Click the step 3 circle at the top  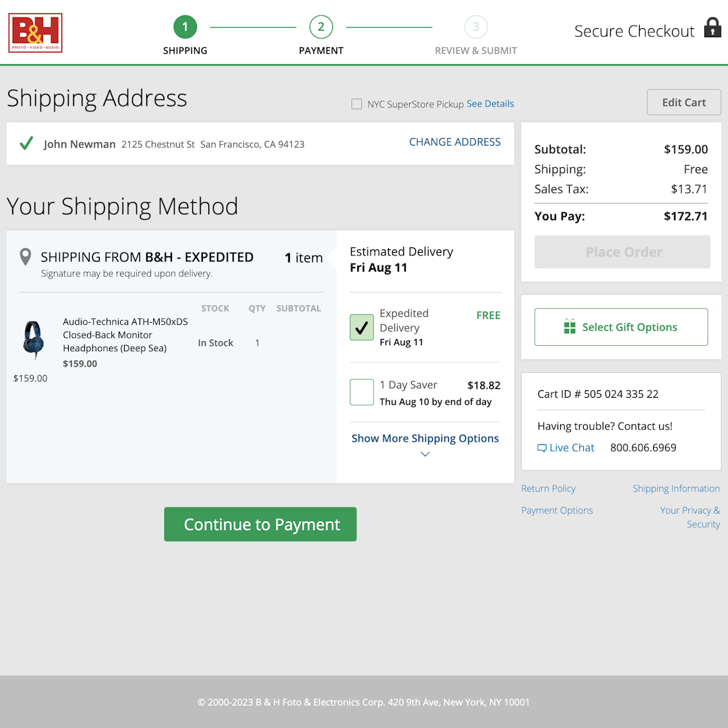[476, 27]
